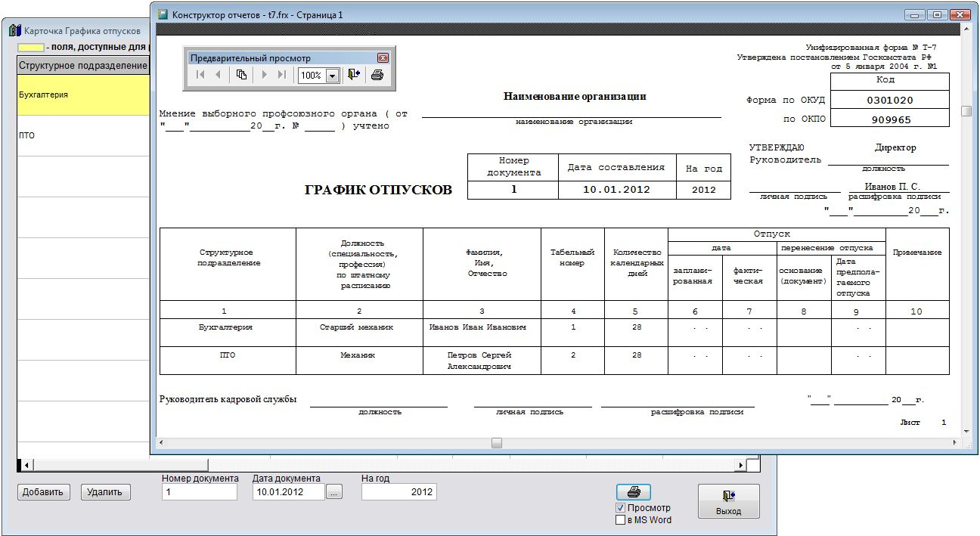Click the Номер документа input field
The image size is (980, 536).
(200, 492)
